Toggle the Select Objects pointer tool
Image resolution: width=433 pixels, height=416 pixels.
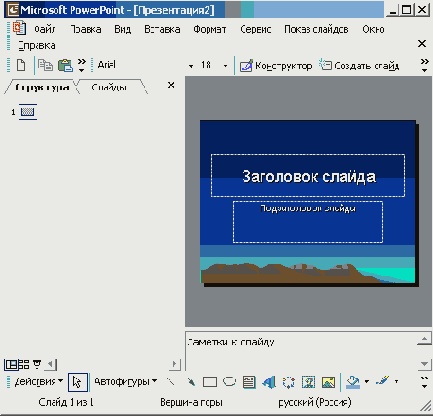pos(78,382)
